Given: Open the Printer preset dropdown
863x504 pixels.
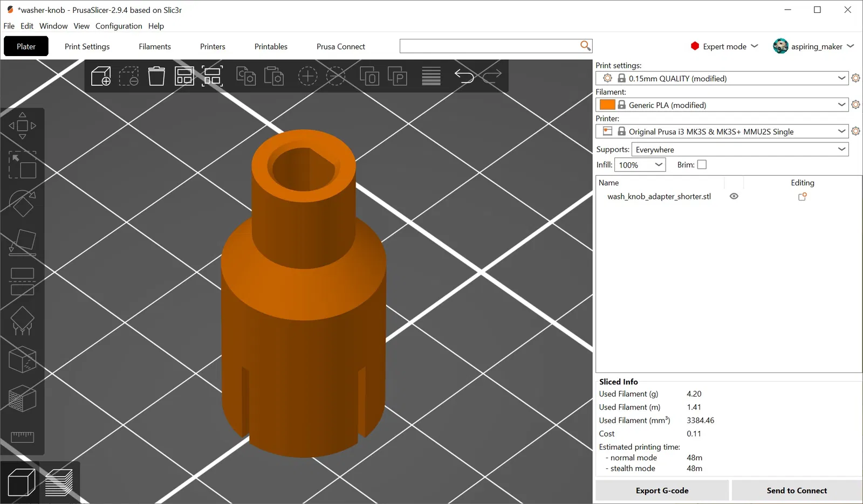Looking at the screenshot, I should (722, 131).
